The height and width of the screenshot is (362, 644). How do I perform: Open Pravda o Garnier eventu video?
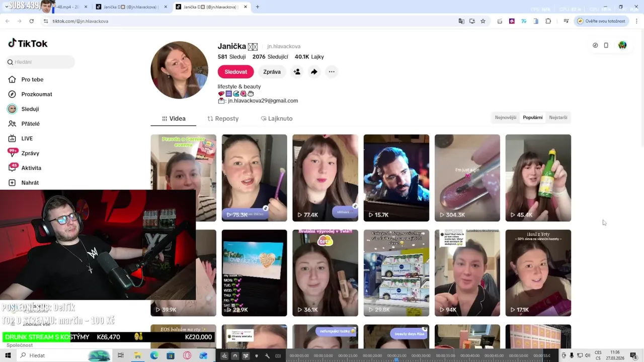click(183, 162)
